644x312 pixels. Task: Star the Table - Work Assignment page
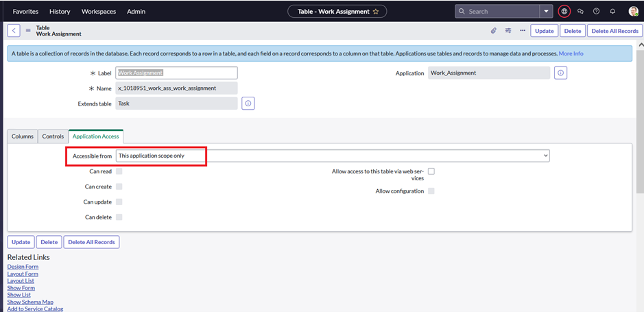click(x=375, y=12)
